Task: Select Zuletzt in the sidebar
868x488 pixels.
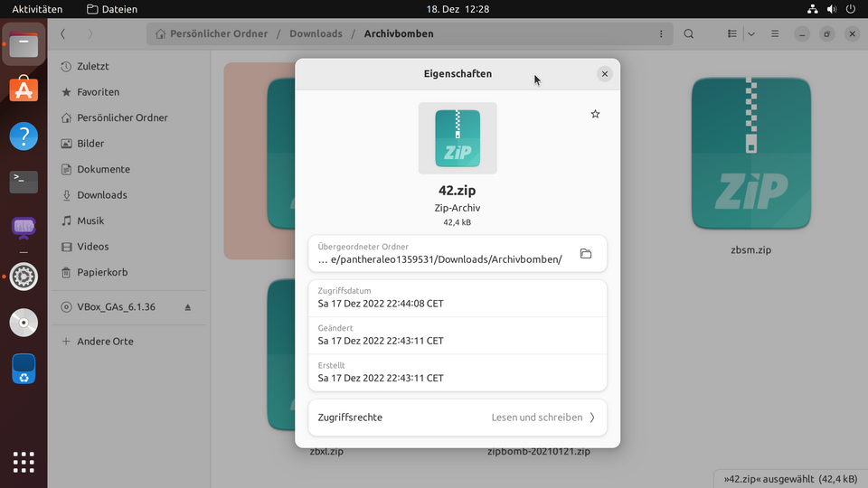Action: 92,66
